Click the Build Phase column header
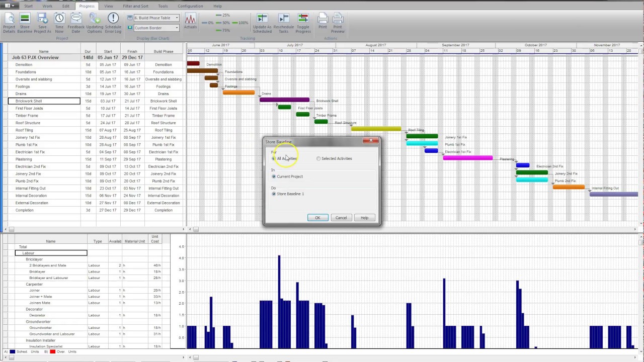 point(164,51)
